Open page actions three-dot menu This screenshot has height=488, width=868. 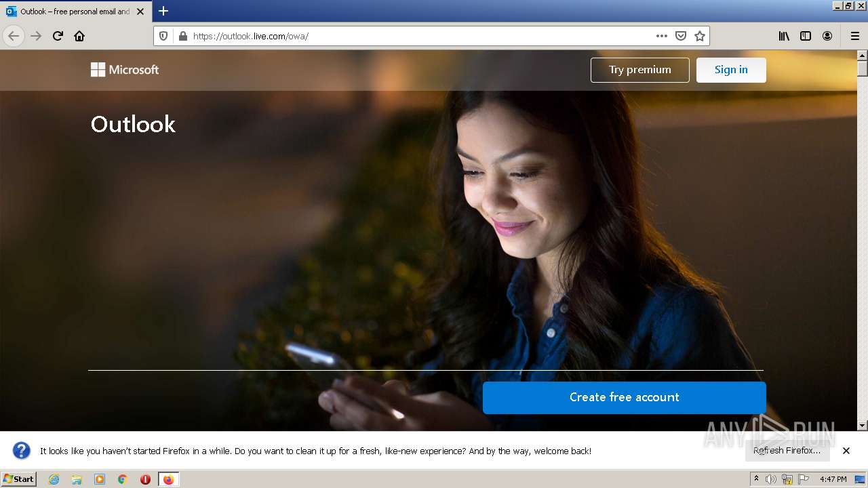[662, 36]
